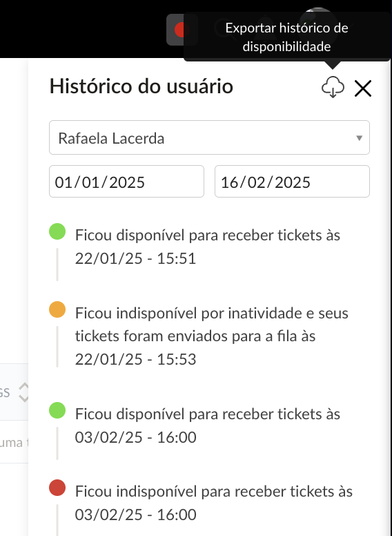Viewport: 392px width, 536px height.
Task: Open the Rafaela Lacerda user selector
Action: [x=209, y=137]
